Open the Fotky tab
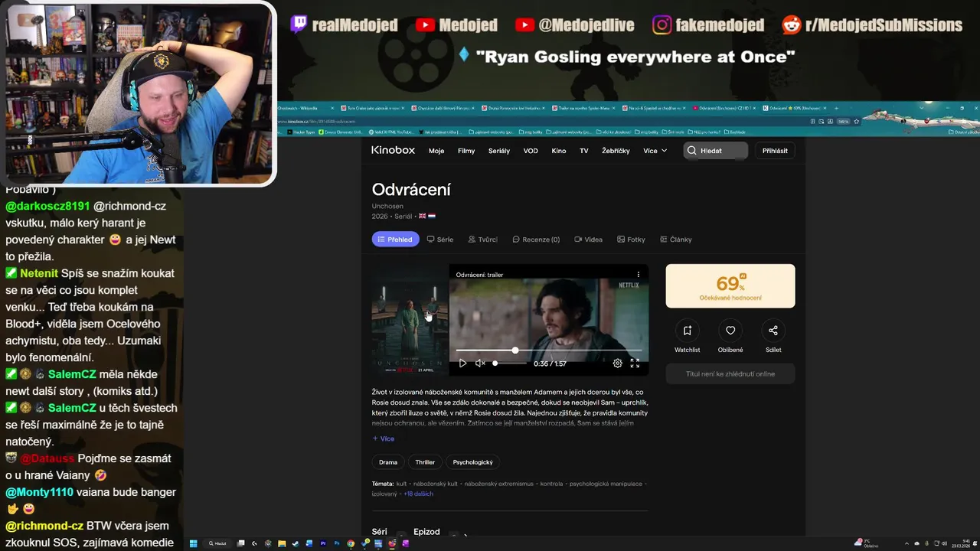Screen dimensions: 980x551 631,240
